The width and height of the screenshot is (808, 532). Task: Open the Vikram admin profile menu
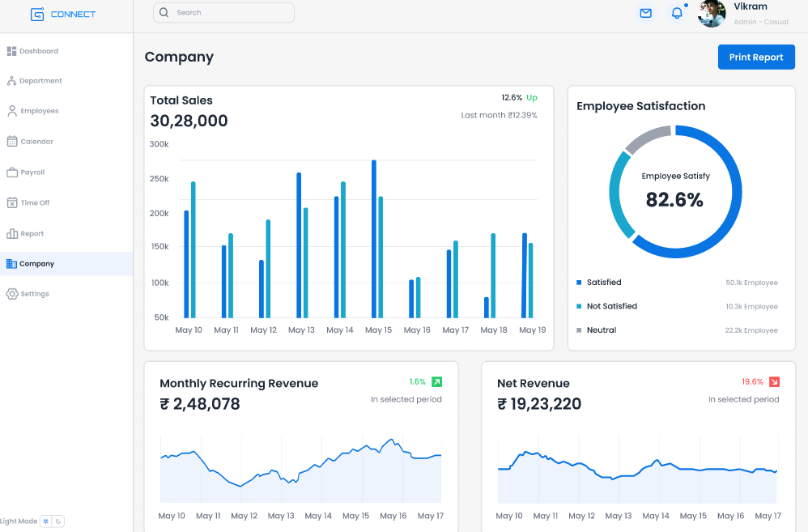(x=738, y=14)
